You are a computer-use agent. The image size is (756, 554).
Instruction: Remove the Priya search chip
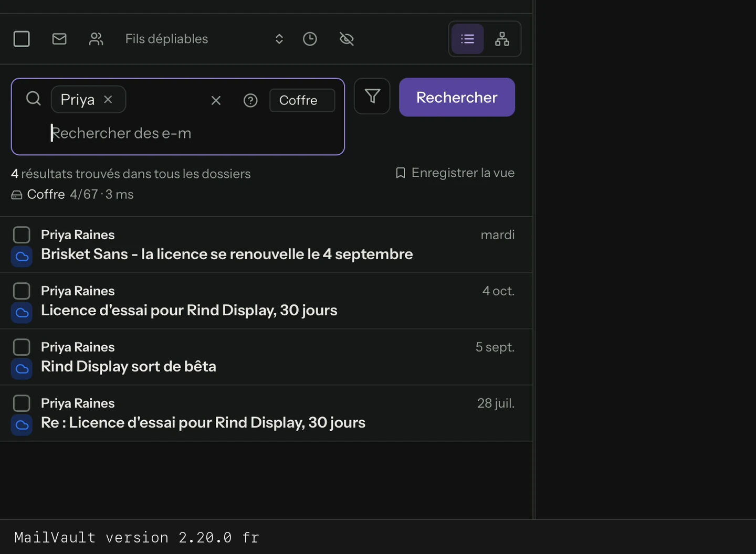coord(108,99)
